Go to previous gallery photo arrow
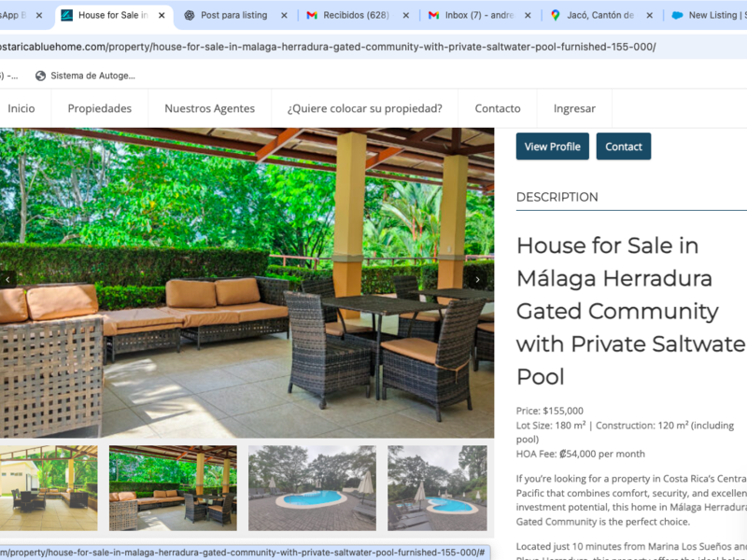The image size is (747, 560). point(7,279)
